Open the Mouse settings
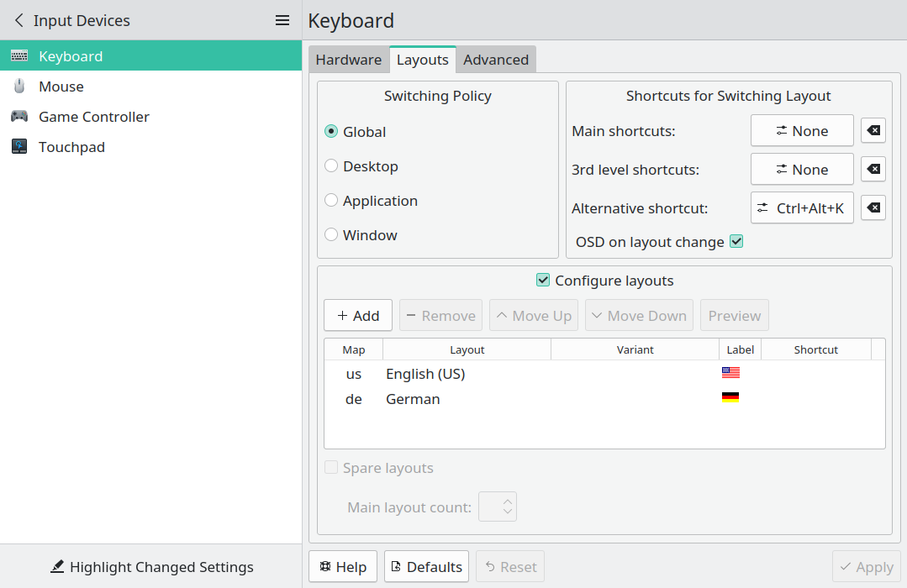The width and height of the screenshot is (907, 588). (x=151, y=87)
